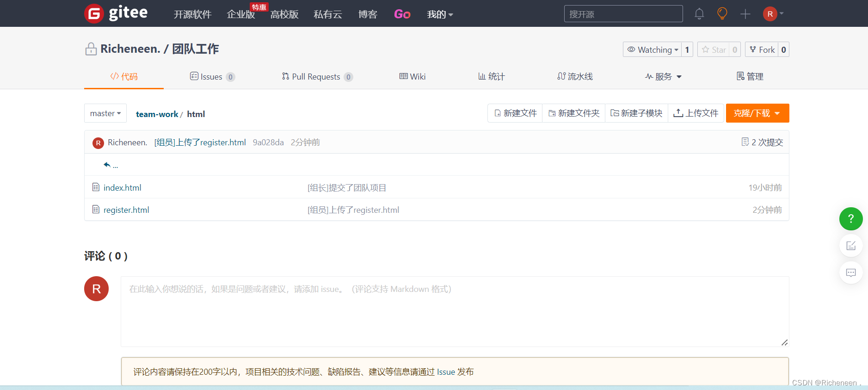
Task: Expand the 克隆/下载 dropdown
Action: click(757, 113)
